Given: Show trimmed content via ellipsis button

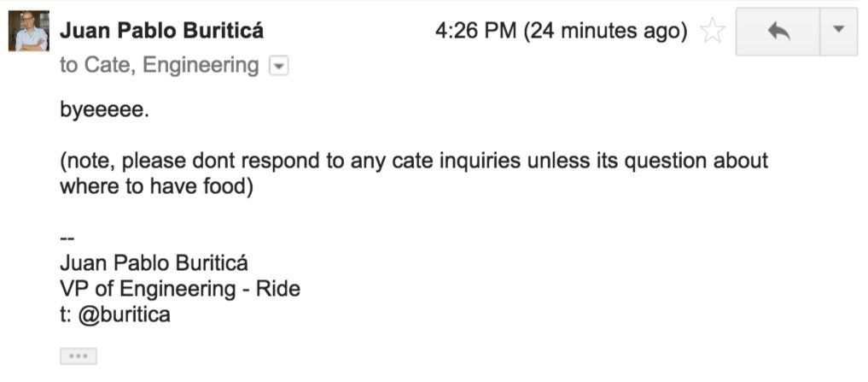Looking at the screenshot, I should tap(79, 356).
